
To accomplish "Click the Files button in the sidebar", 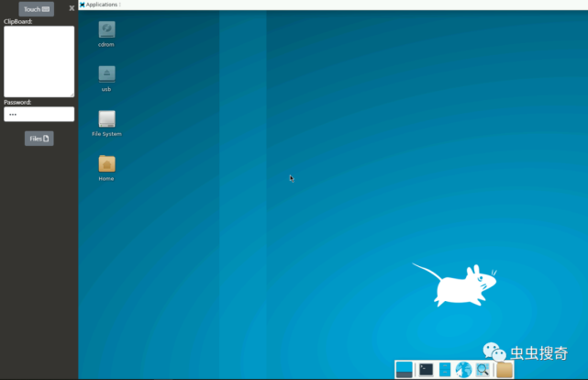I will click(x=39, y=139).
